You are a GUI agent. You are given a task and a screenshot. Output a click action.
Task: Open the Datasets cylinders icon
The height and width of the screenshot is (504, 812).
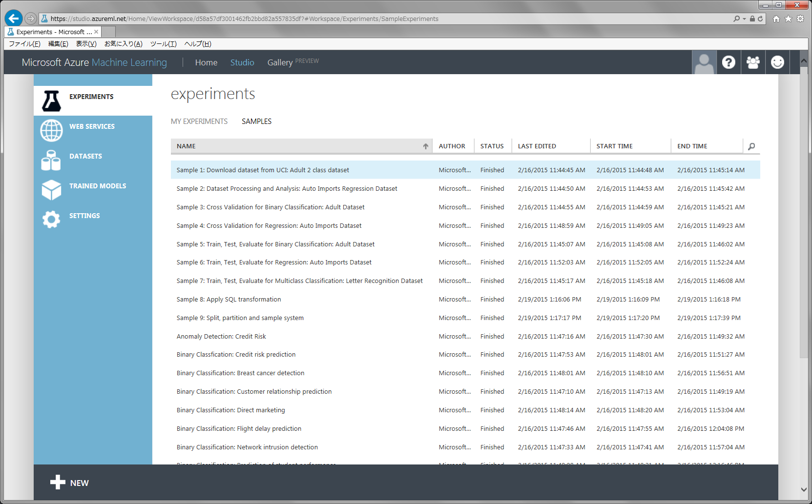(x=51, y=161)
